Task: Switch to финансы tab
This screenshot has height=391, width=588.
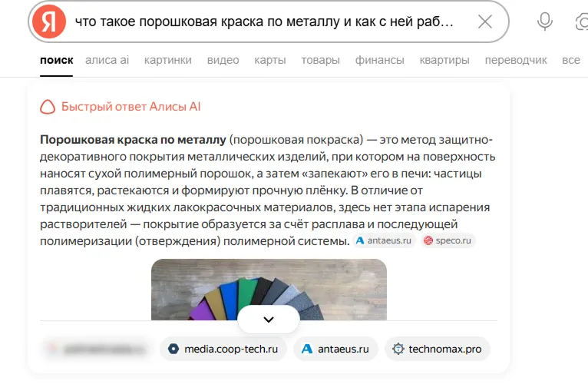Action: (379, 60)
